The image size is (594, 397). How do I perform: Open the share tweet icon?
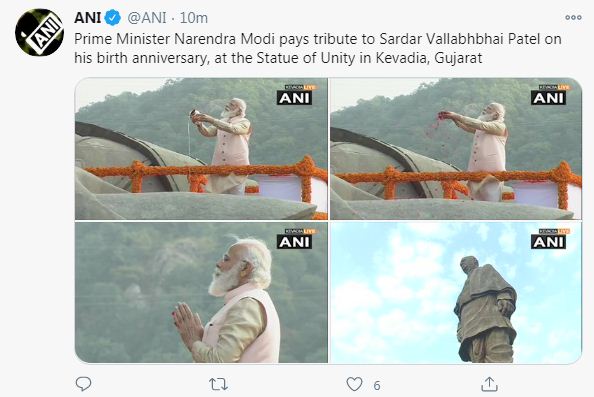point(489,384)
